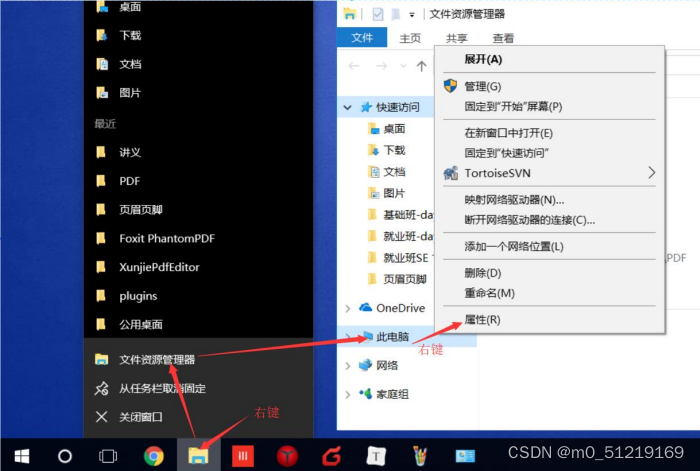Select 此电脑 in the navigation tree
The height and width of the screenshot is (471, 700).
(x=392, y=337)
